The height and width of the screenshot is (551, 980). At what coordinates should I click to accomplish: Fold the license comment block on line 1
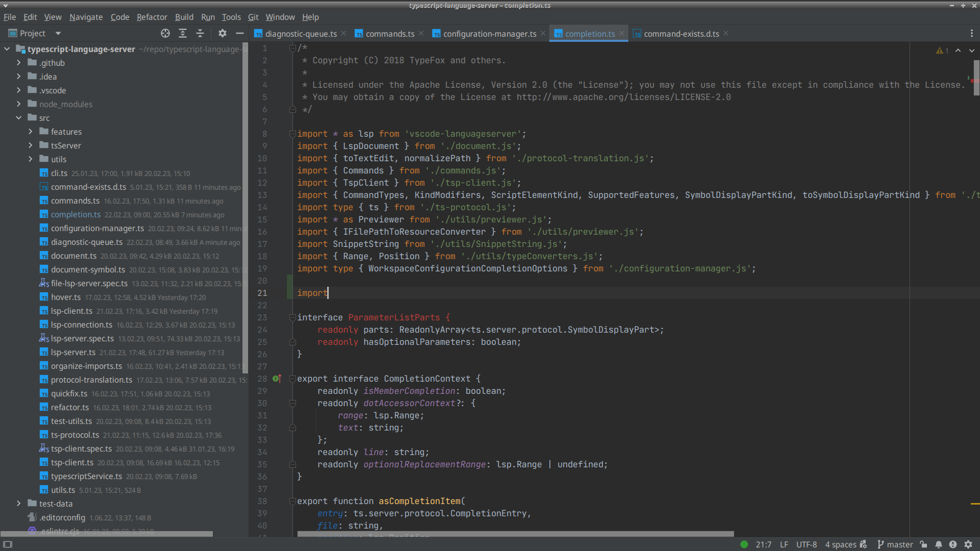292,48
